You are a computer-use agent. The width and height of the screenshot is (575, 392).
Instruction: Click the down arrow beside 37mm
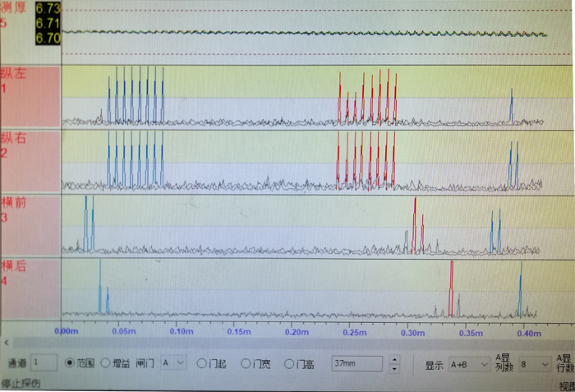(x=394, y=367)
